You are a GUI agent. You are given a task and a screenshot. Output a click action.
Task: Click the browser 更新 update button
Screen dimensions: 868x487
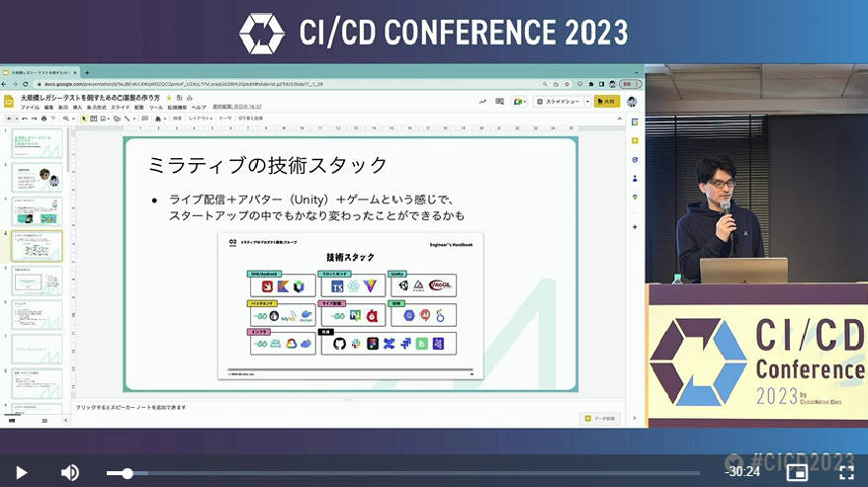(x=631, y=84)
